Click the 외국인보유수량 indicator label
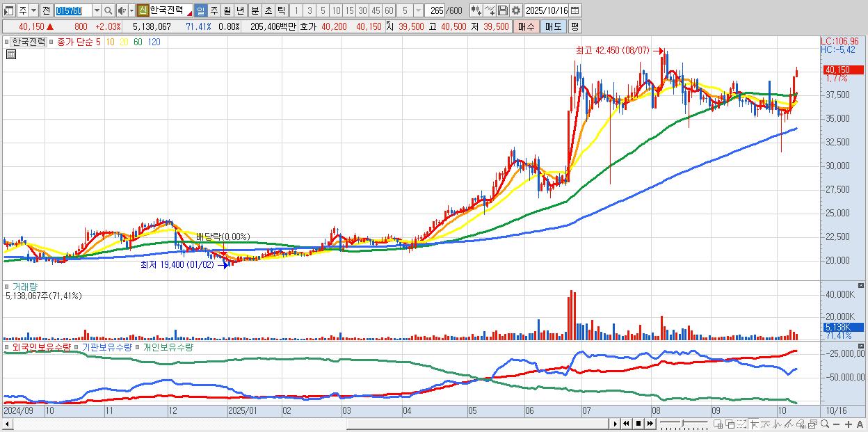Image resolution: width=868 pixels, height=432 pixels. click(x=42, y=346)
